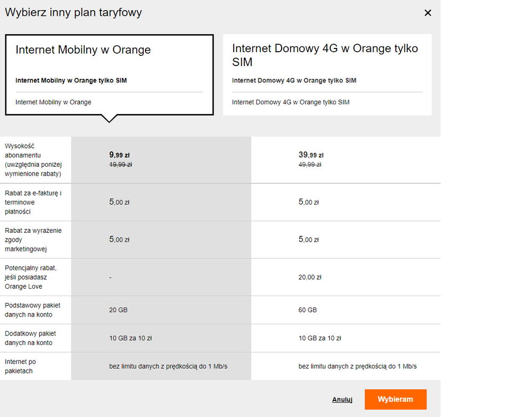Image resolution: width=532 pixels, height=417 pixels.
Task: Click the 60 GB basic data package cell
Action: tap(308, 310)
